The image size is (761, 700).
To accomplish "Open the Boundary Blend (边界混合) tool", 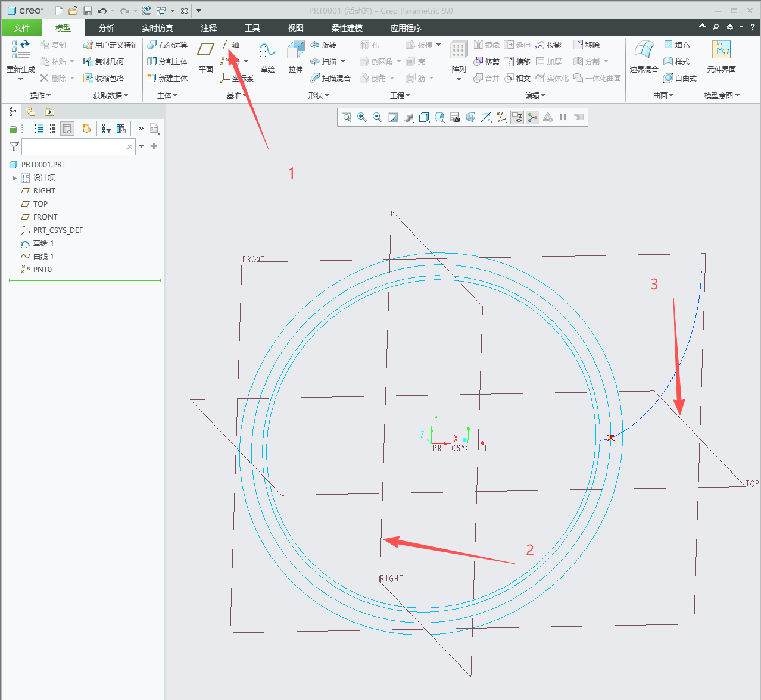I will coord(644,57).
